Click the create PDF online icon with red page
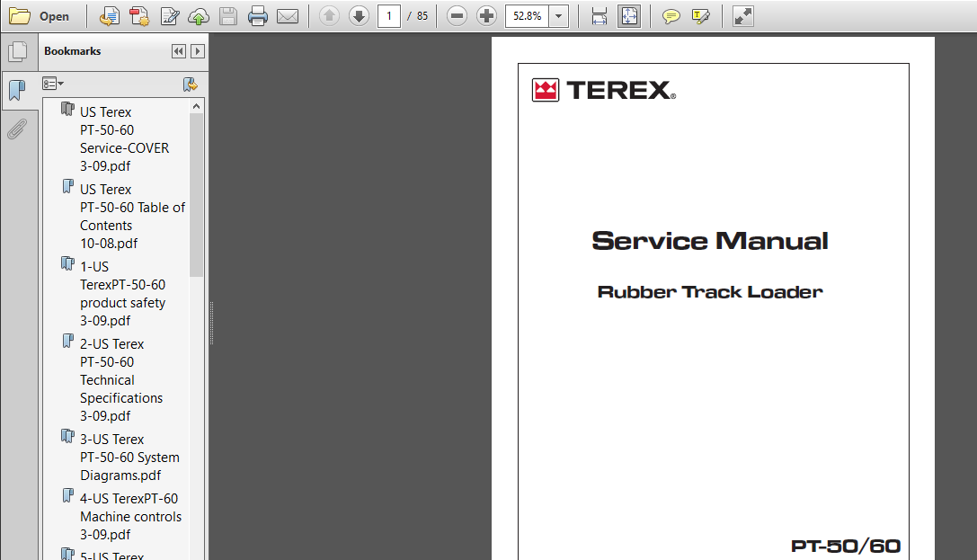977x560 pixels. pyautogui.click(x=139, y=16)
